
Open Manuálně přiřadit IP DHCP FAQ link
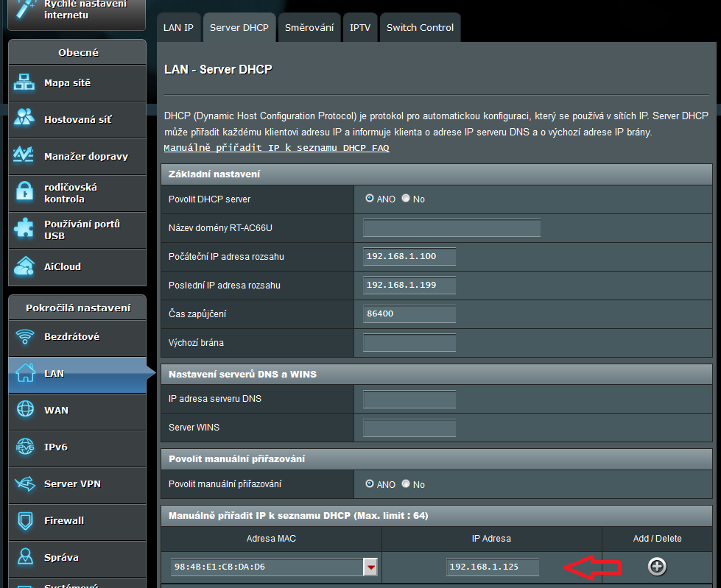(x=276, y=148)
